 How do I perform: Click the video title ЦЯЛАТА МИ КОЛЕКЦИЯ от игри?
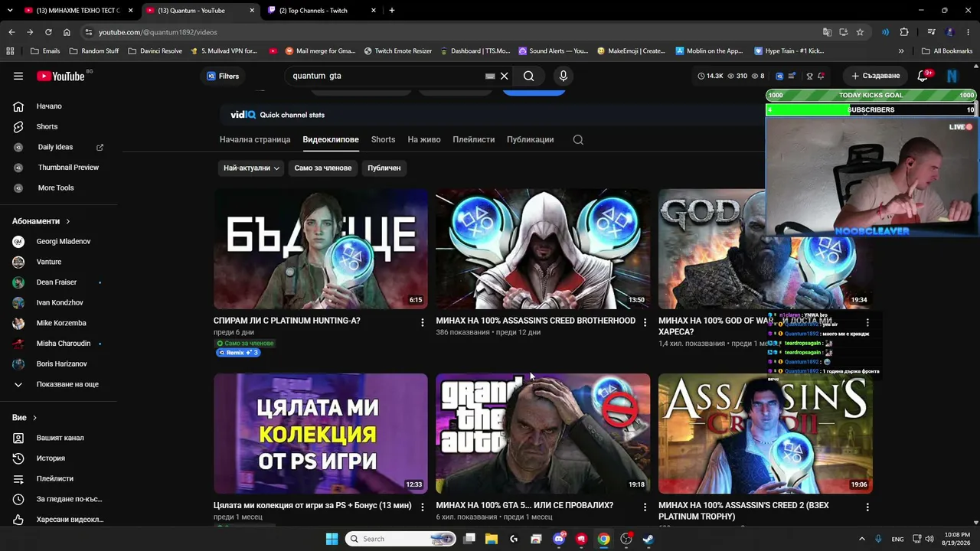click(x=312, y=506)
